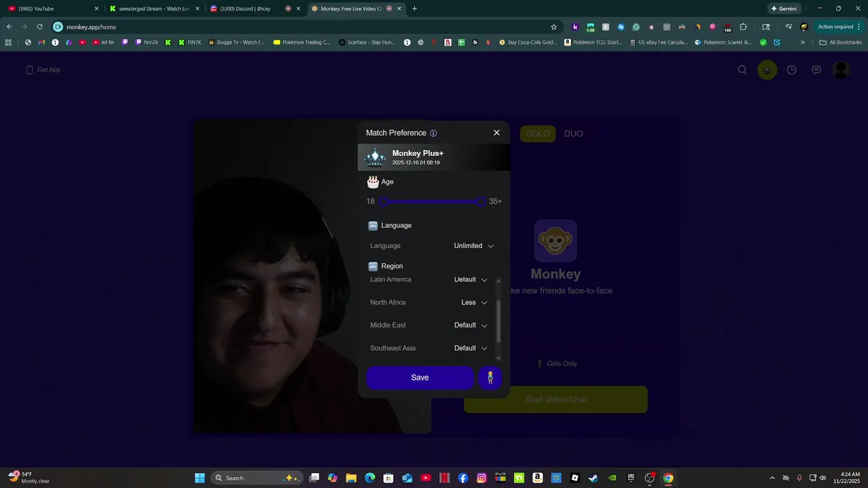Screen dimensions: 868x488
Task: Open Netflix from the taskbar
Action: 444,478
